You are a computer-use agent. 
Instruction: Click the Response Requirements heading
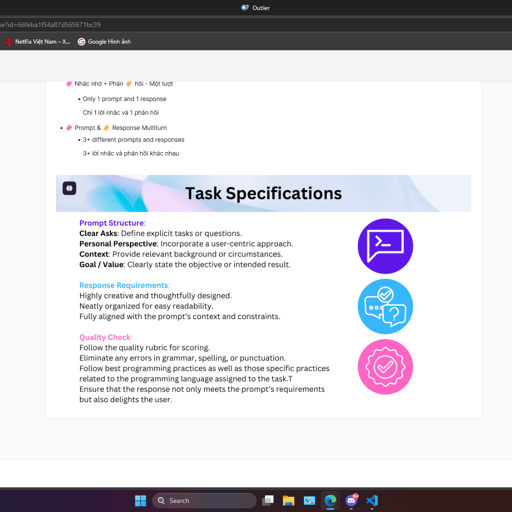(125, 285)
